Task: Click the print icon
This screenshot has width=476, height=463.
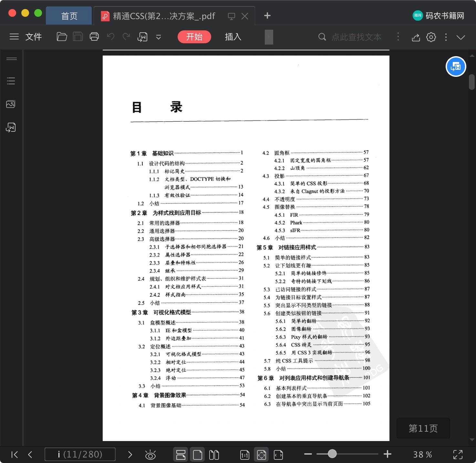Action: pos(94,37)
